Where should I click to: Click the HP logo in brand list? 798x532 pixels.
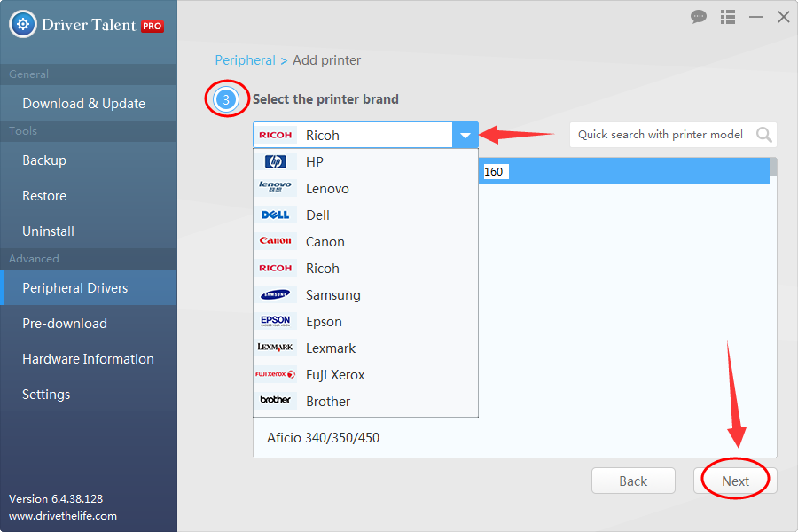[276, 162]
